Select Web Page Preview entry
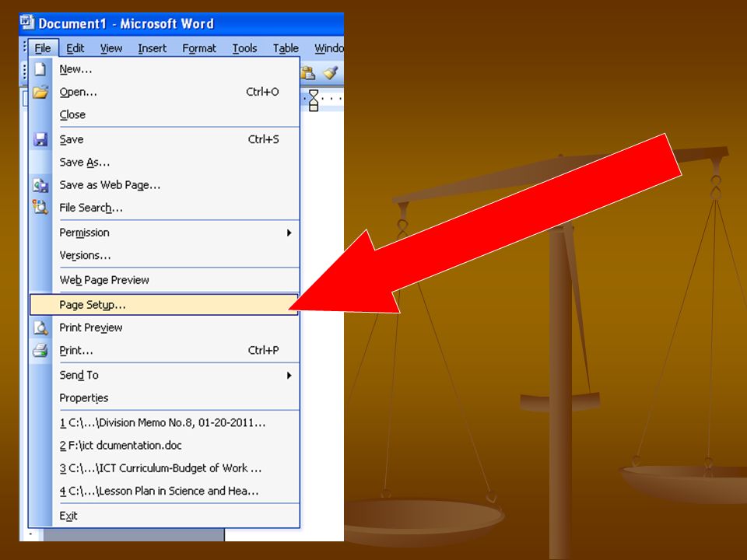This screenshot has width=747, height=560. pyautogui.click(x=164, y=280)
